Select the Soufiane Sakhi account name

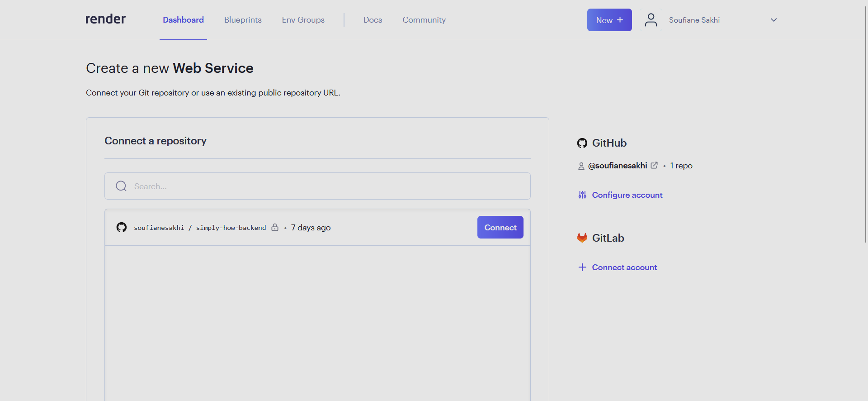pyautogui.click(x=694, y=20)
